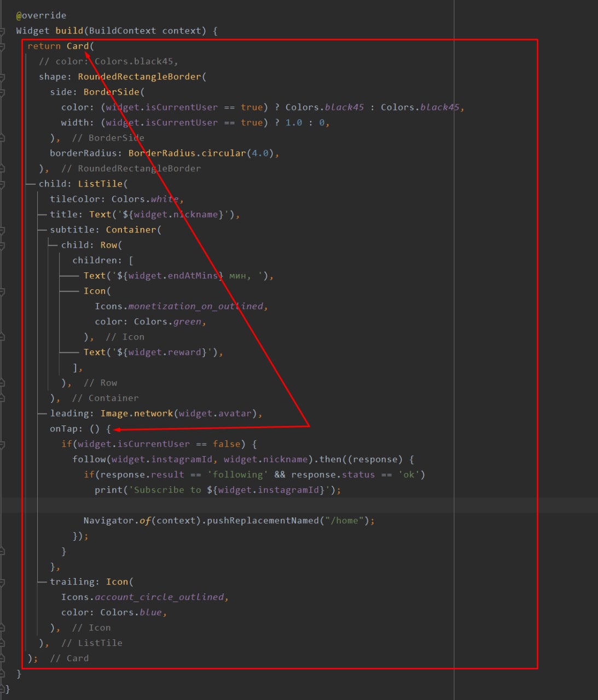Click the children property
Image resolution: width=598 pixels, height=700 pixels.
coord(95,260)
